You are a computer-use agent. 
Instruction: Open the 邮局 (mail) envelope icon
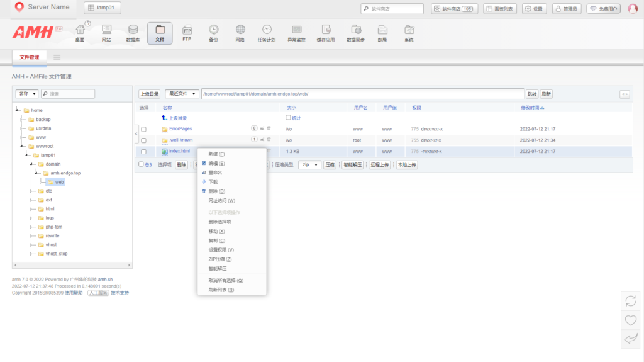coord(382,33)
